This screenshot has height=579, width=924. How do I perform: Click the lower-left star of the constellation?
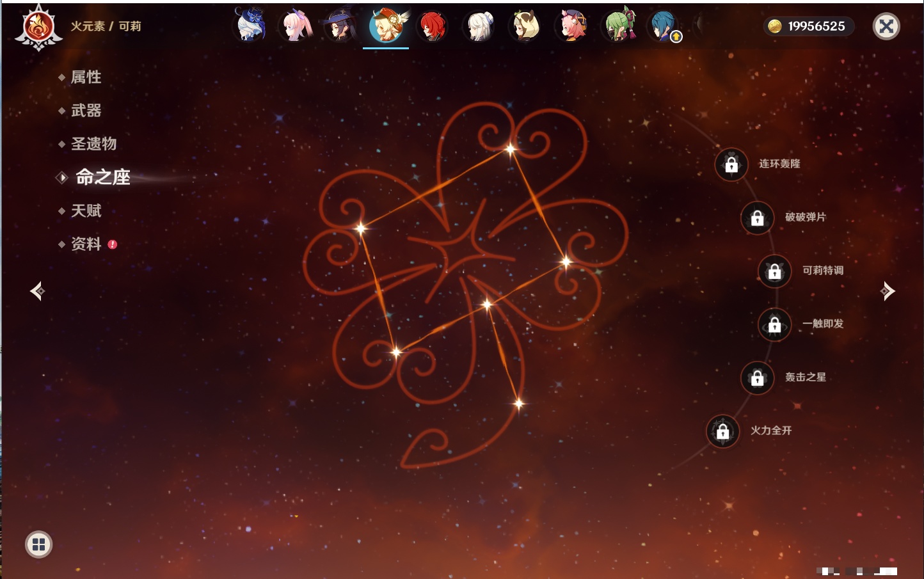(396, 351)
